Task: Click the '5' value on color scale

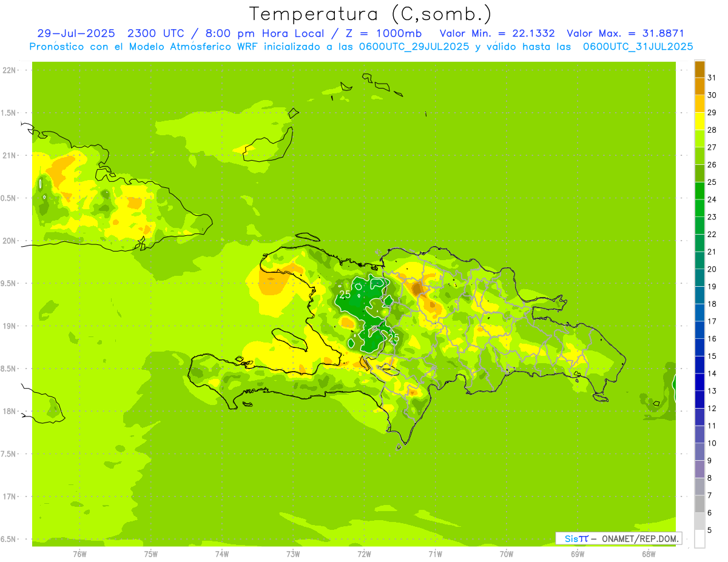Action: [709, 530]
